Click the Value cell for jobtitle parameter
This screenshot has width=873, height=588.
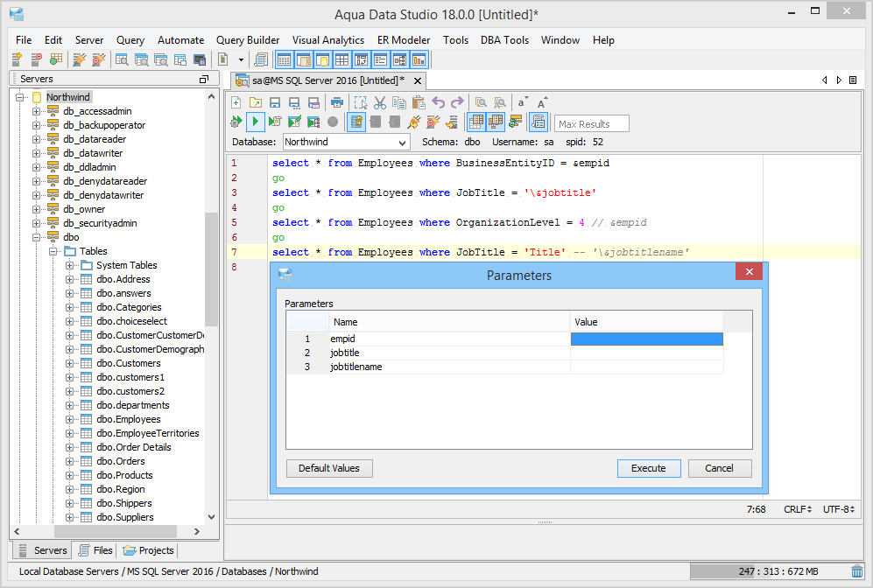coord(646,353)
